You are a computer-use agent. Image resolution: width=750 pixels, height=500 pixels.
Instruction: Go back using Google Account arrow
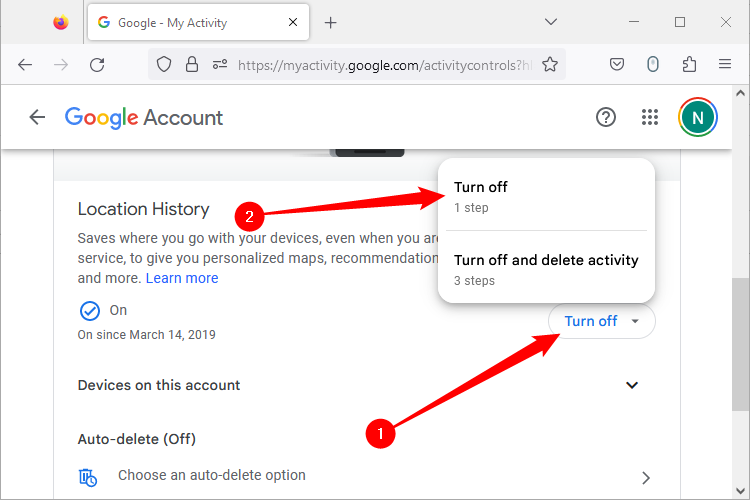pos(37,117)
